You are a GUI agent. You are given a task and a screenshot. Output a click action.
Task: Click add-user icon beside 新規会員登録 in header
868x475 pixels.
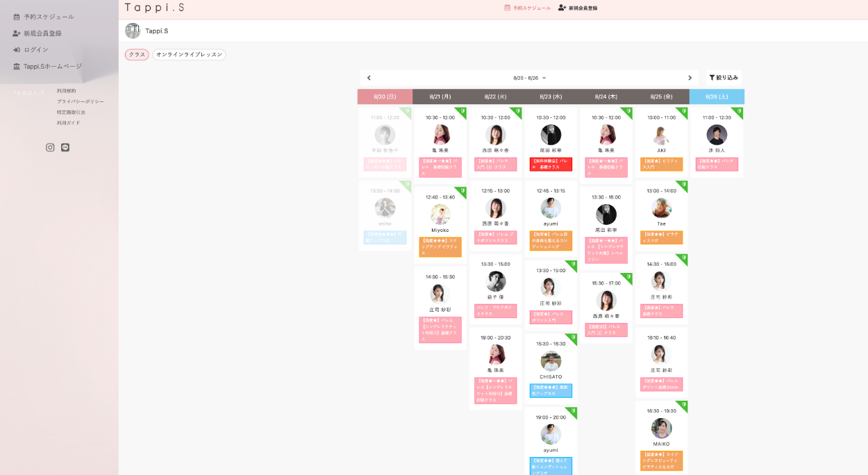pos(562,8)
